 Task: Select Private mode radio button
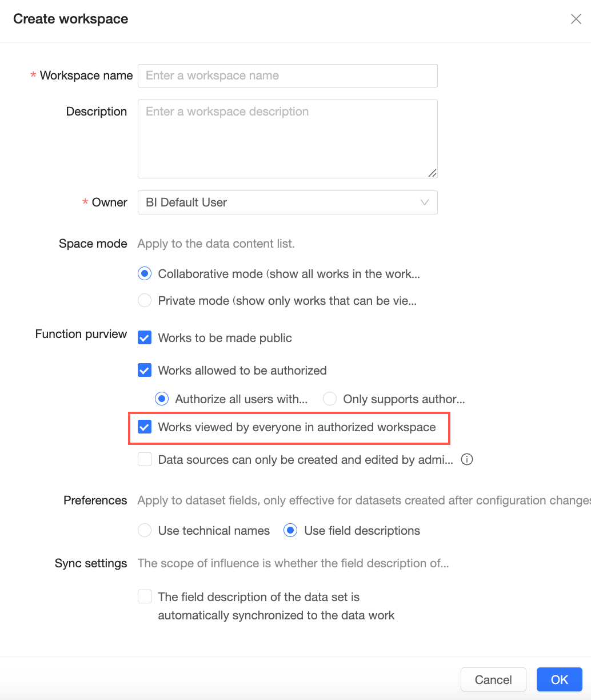click(145, 300)
